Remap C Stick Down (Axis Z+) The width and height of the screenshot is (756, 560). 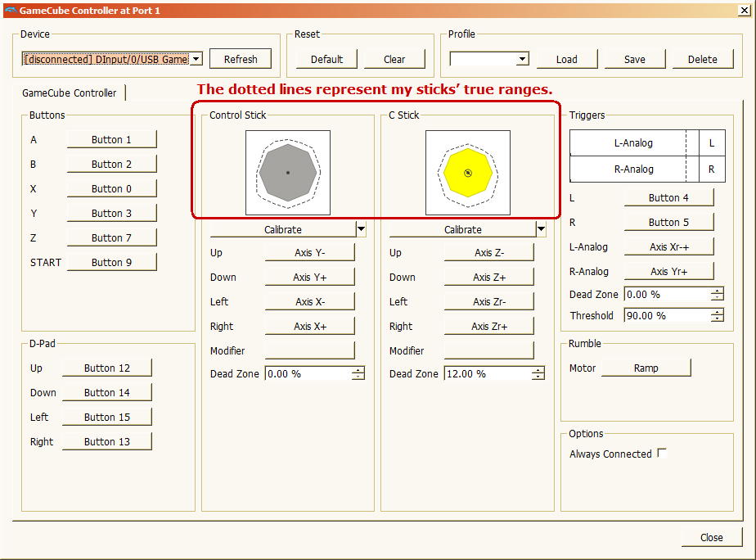tap(489, 277)
